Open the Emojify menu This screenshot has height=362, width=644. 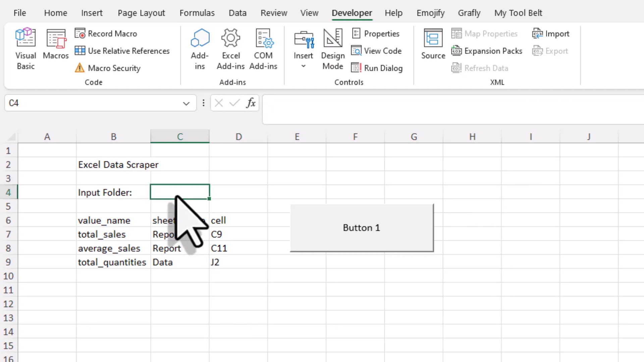[430, 13]
